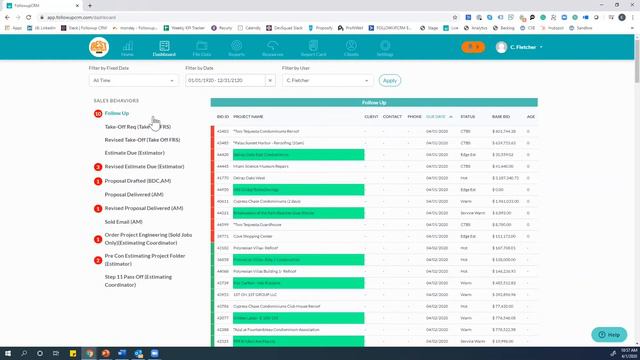The width and height of the screenshot is (640, 360).
Task: Sort table by CLIENT column
Action: click(x=371, y=117)
